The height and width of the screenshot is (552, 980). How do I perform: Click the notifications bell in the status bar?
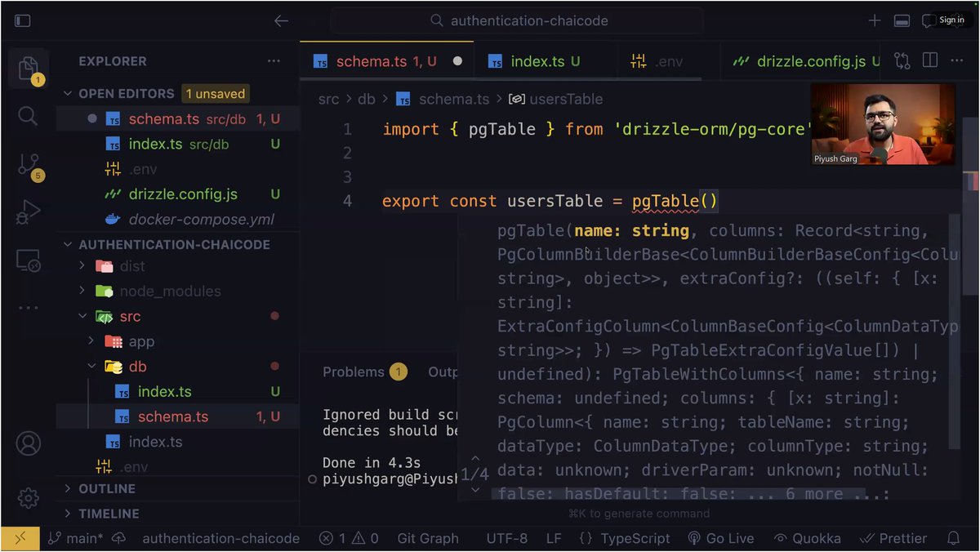tap(953, 538)
